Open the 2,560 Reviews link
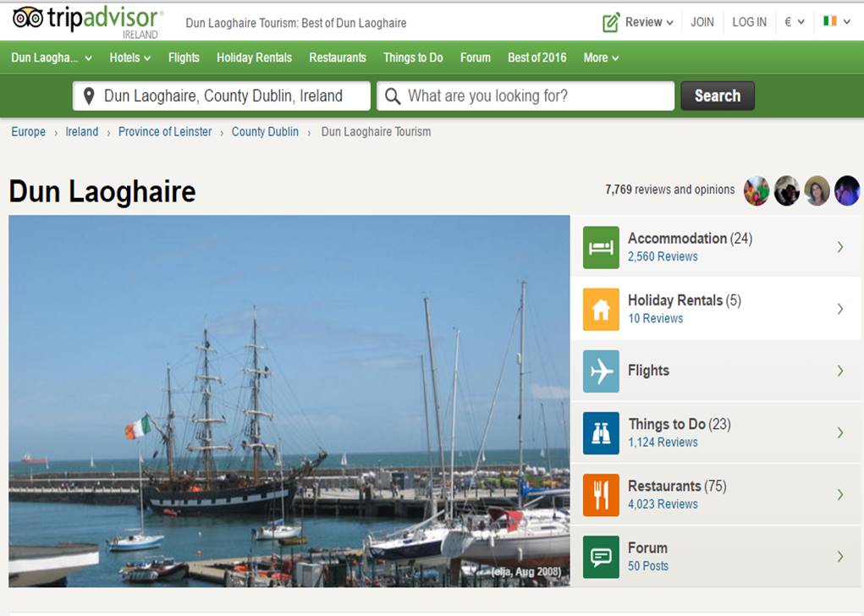864x616 pixels. point(663,256)
